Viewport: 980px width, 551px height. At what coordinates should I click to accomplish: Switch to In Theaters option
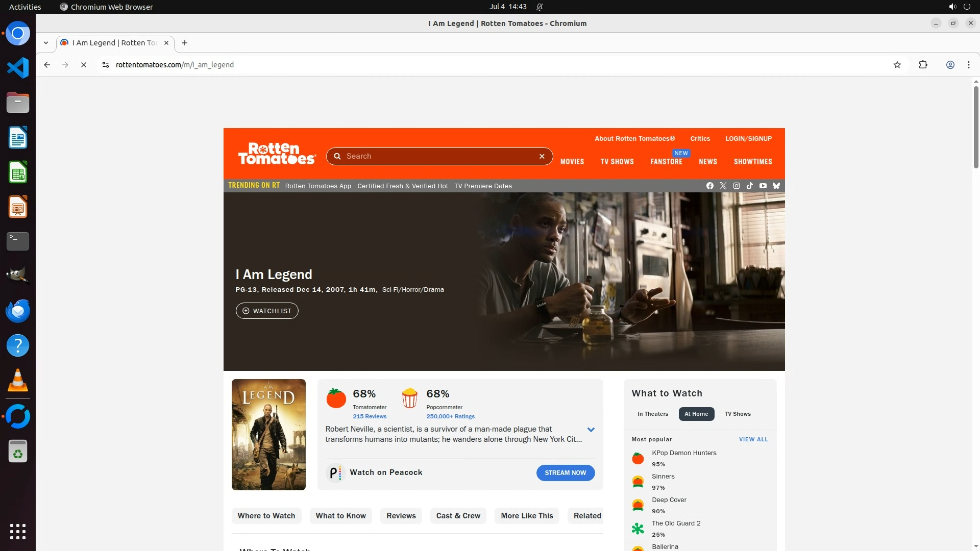652,414
